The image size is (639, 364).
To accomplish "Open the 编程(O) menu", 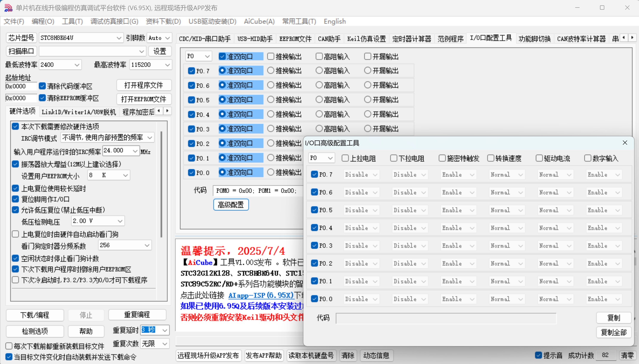I will pyautogui.click(x=43, y=21).
